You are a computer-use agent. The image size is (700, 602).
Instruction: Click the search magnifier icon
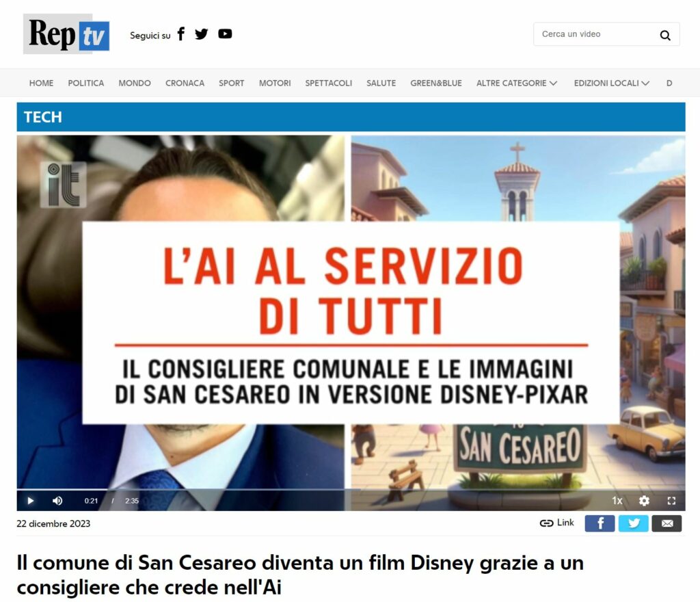coord(665,35)
